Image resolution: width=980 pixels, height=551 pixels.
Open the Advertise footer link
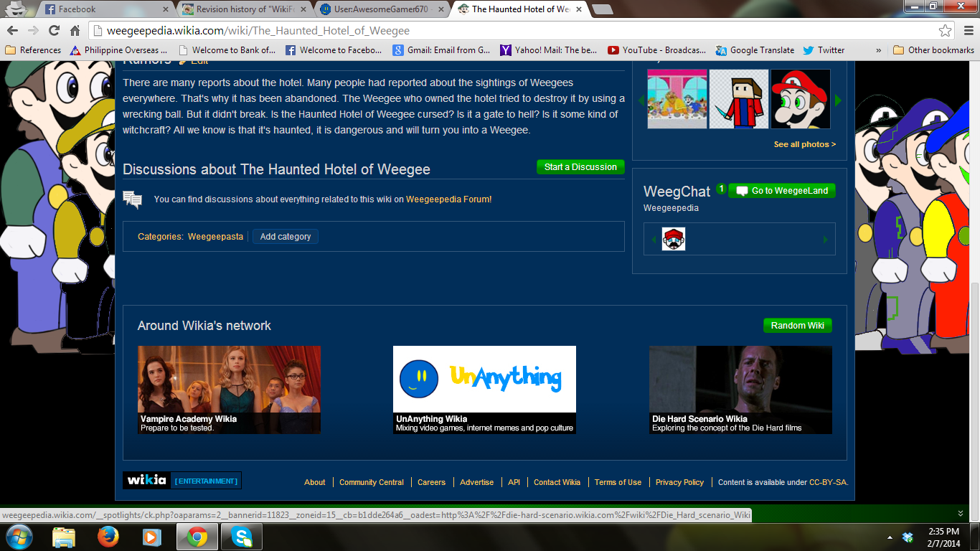click(477, 482)
